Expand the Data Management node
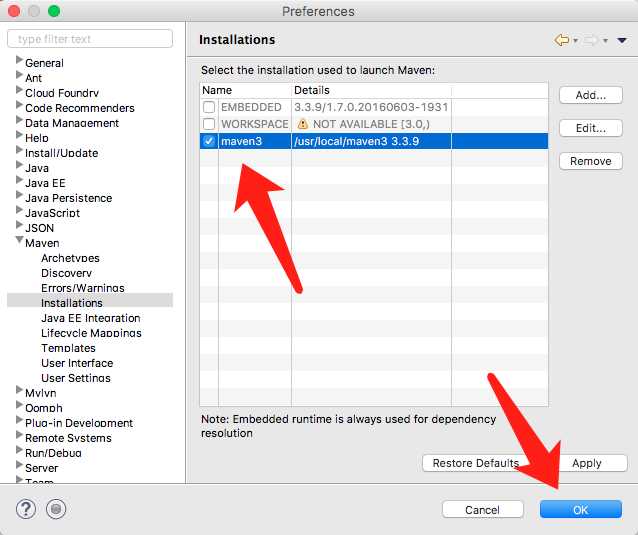This screenshot has height=535, width=638. (x=19, y=120)
